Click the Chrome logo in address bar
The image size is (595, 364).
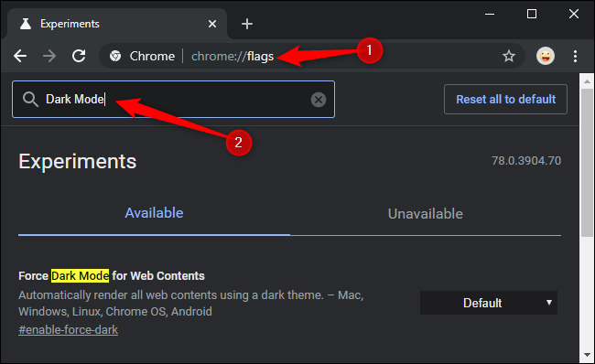pyautogui.click(x=115, y=56)
